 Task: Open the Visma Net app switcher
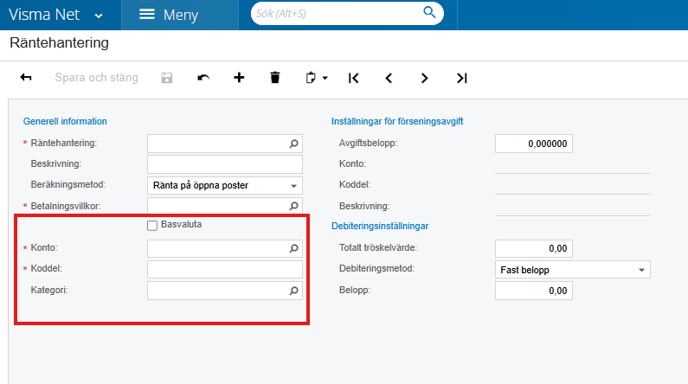pyautogui.click(x=56, y=15)
